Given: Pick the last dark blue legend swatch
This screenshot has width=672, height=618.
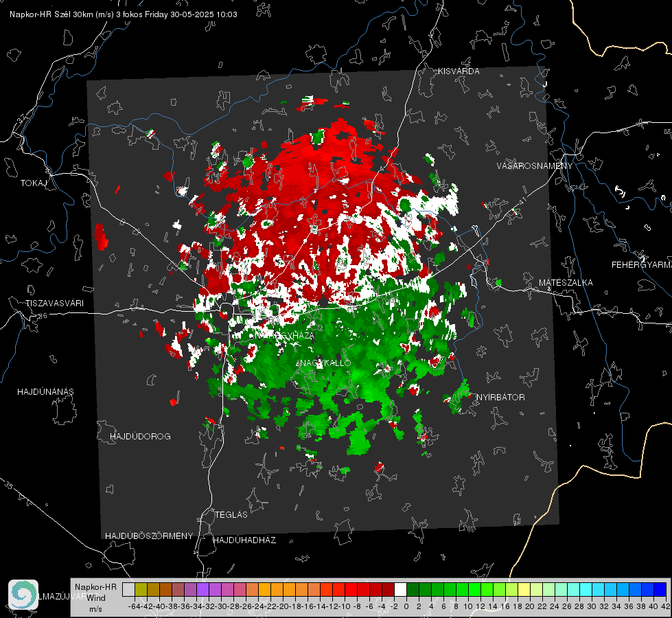Looking at the screenshot, I should coord(660,589).
